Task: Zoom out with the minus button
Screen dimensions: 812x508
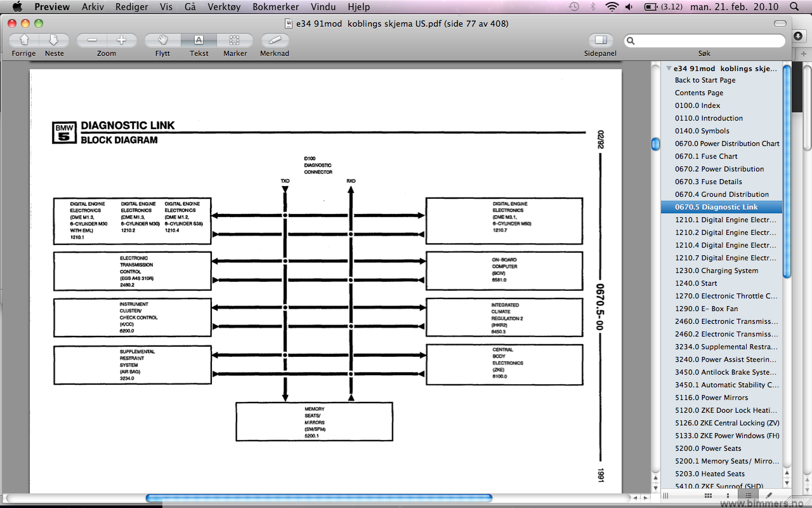Action: pos(92,40)
